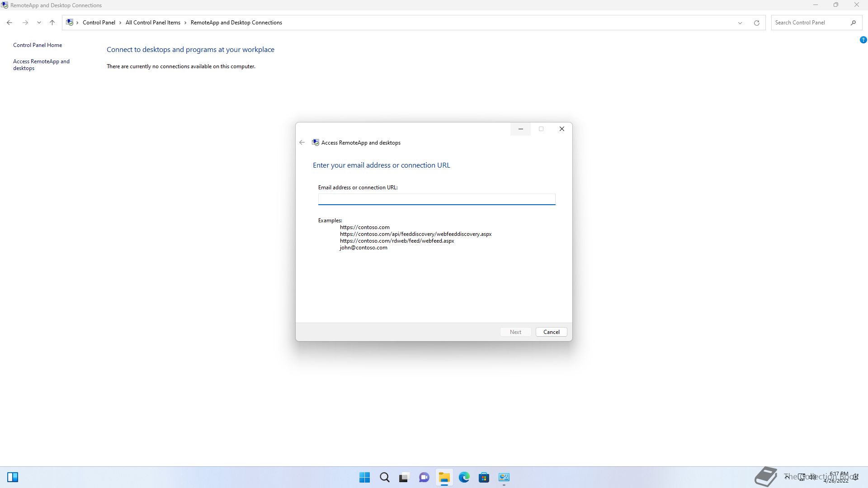This screenshot has width=868, height=488.
Task: Click the Control Panel breadcrumb
Action: coord(99,23)
